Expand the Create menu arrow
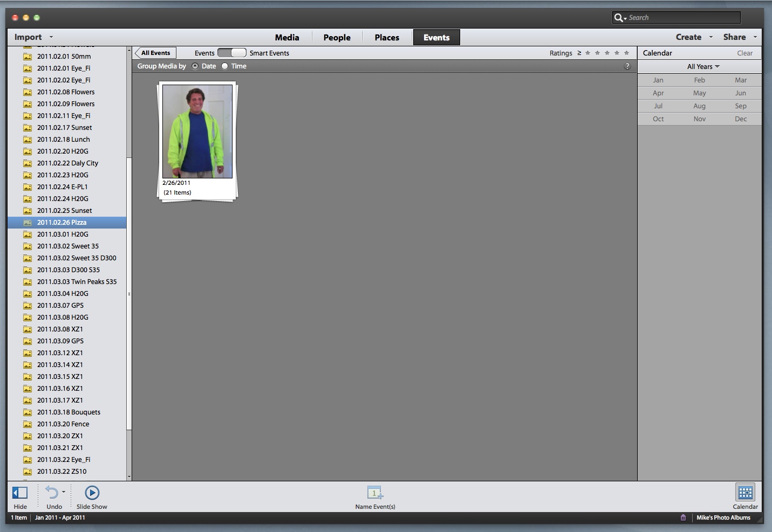 pyautogui.click(x=711, y=37)
